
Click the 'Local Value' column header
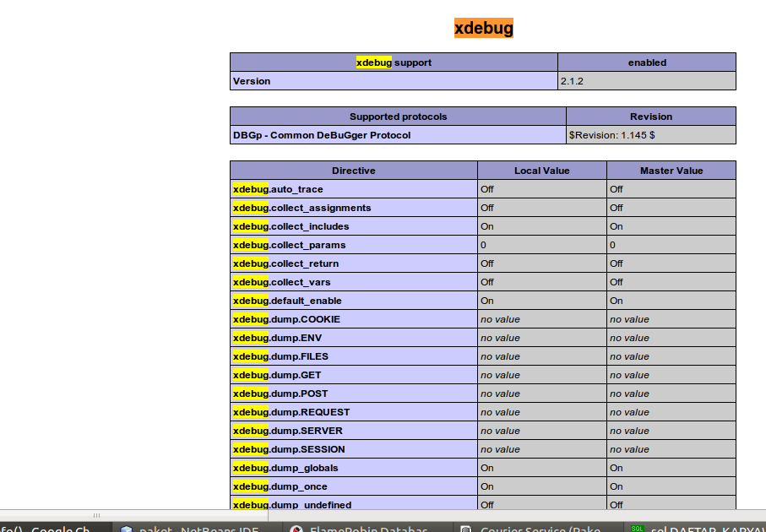[541, 171]
